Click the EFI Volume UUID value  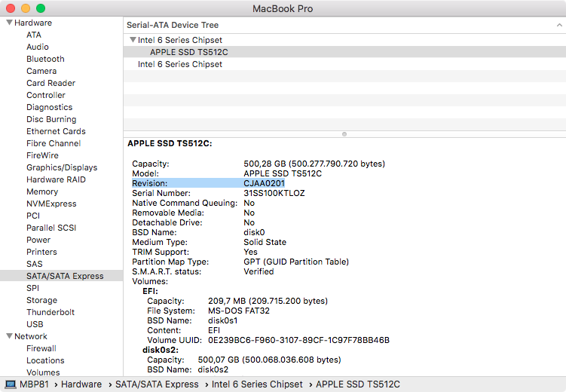click(x=298, y=340)
